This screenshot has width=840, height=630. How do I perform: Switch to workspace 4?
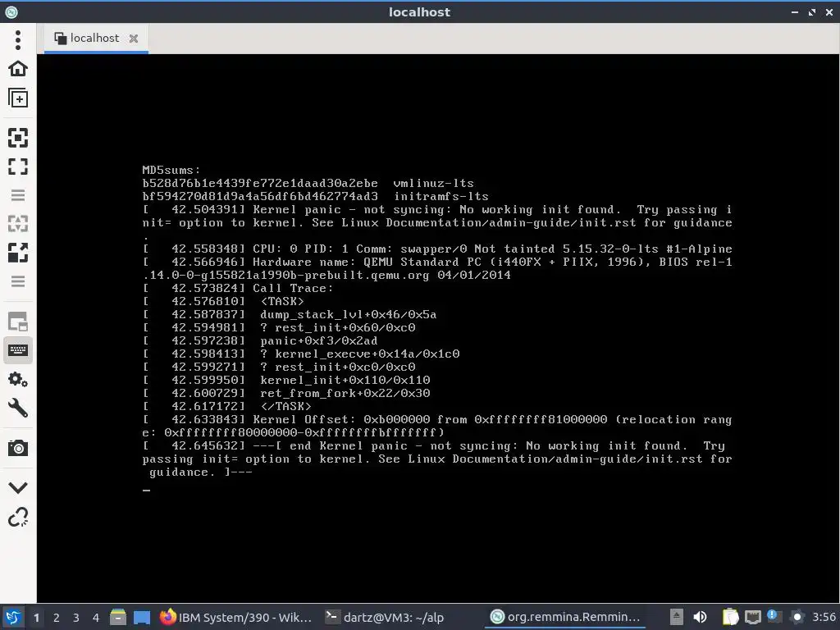pos(96,618)
